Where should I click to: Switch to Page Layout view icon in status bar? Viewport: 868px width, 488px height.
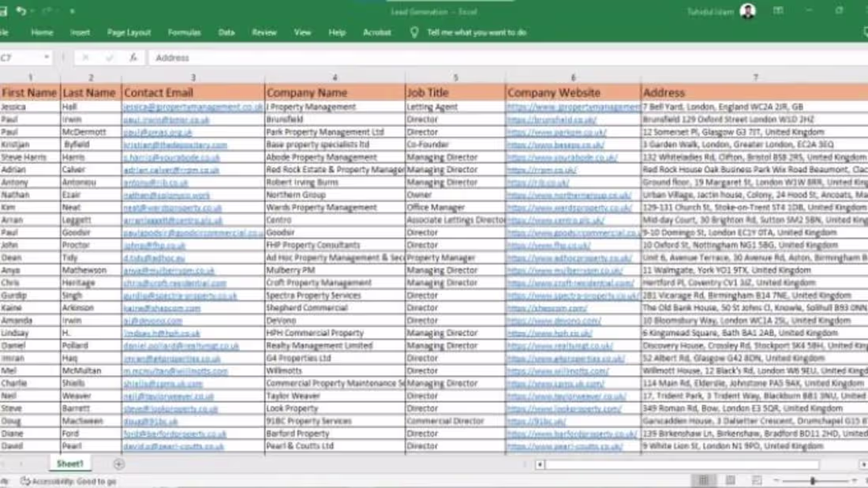731,480
